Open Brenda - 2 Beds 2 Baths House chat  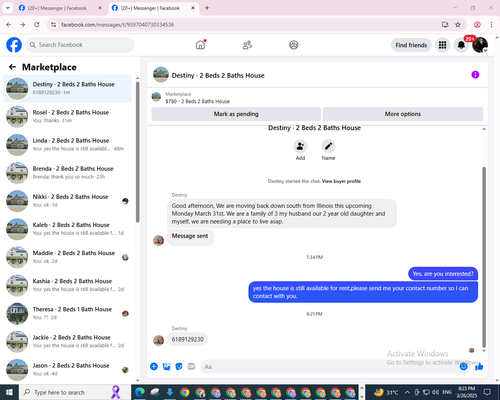67,173
